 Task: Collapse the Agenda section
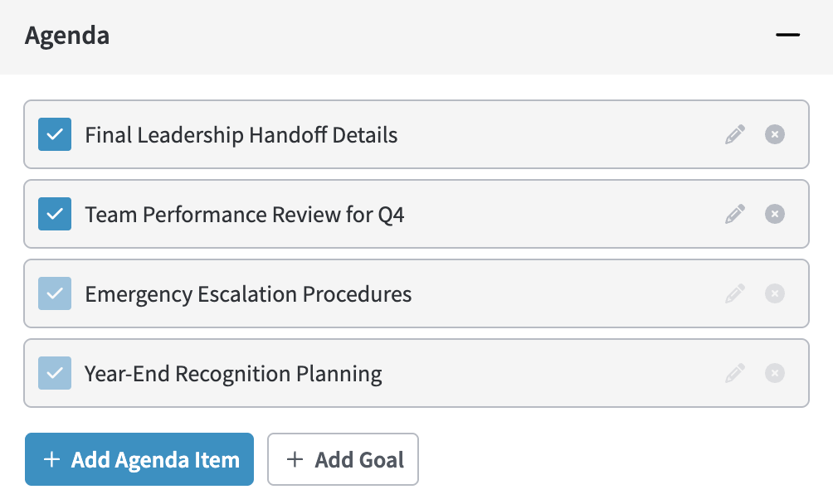[787, 36]
